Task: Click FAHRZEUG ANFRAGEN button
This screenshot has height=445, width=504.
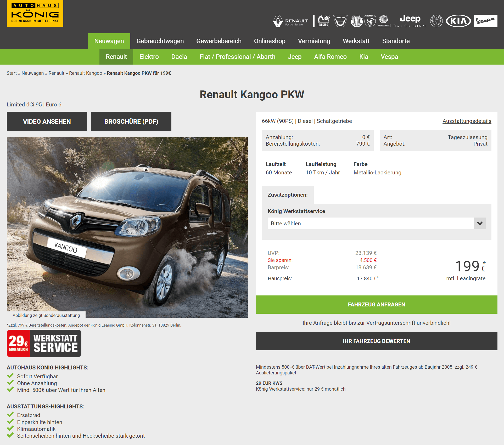Action: click(377, 305)
